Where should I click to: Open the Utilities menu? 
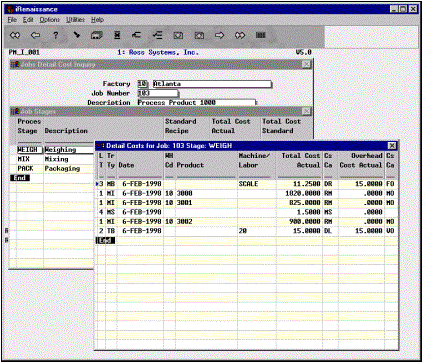(x=75, y=20)
